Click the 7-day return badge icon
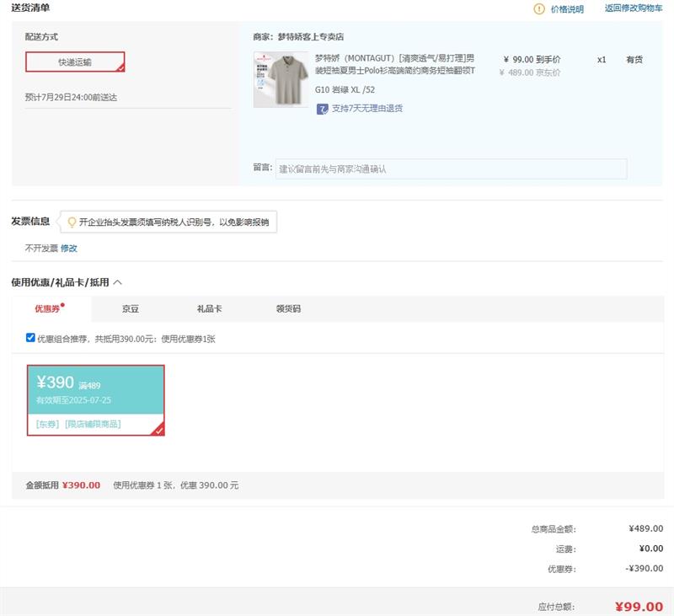This screenshot has height=616, width=674. click(x=322, y=109)
